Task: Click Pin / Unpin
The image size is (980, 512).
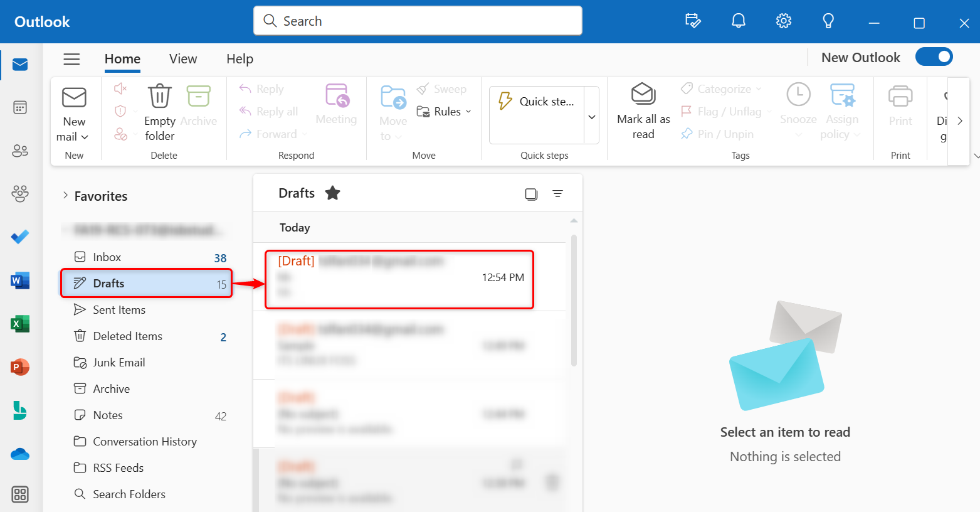Action: (717, 134)
